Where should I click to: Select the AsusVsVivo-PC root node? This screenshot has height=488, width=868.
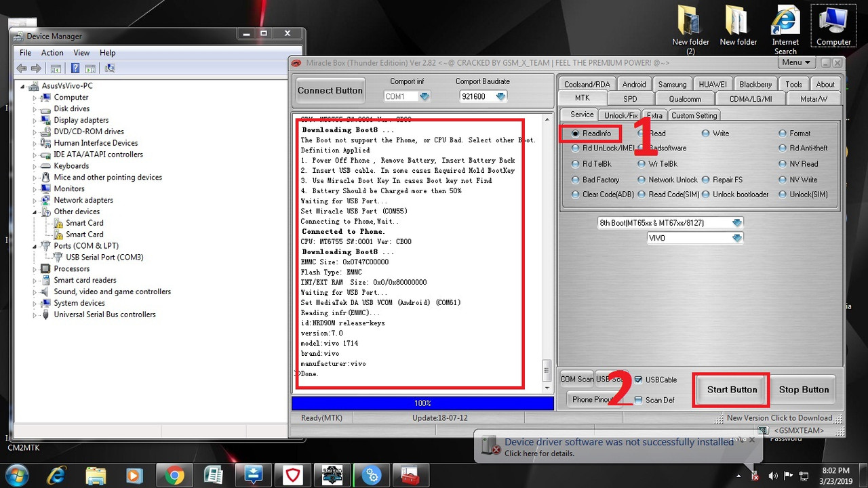click(67, 86)
